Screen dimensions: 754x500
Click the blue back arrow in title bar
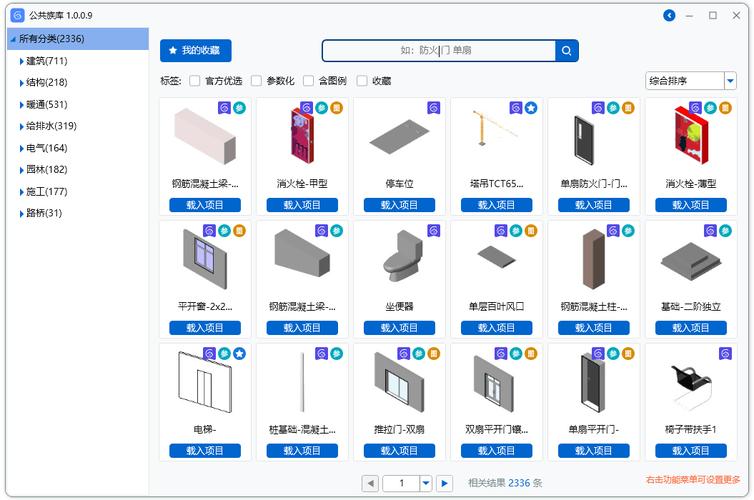669,15
